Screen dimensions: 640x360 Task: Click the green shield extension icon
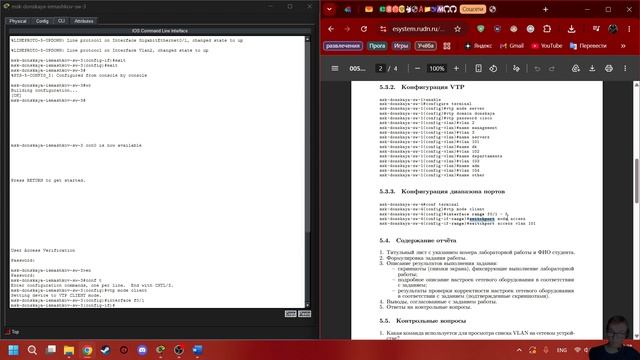pos(481,29)
